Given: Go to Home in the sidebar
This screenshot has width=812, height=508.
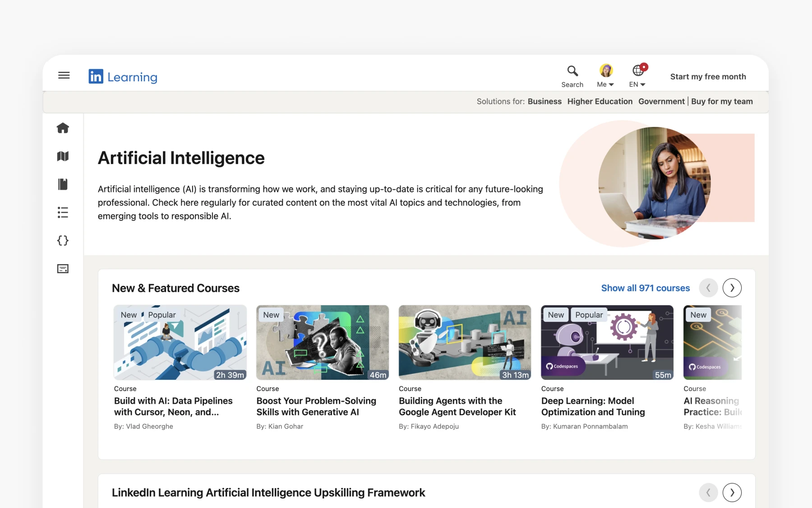Looking at the screenshot, I should tap(63, 128).
